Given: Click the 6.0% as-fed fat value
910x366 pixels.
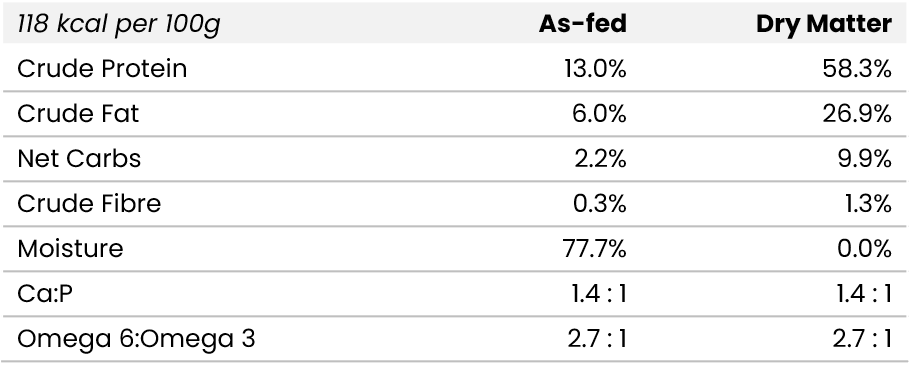Looking at the screenshot, I should (x=600, y=114).
